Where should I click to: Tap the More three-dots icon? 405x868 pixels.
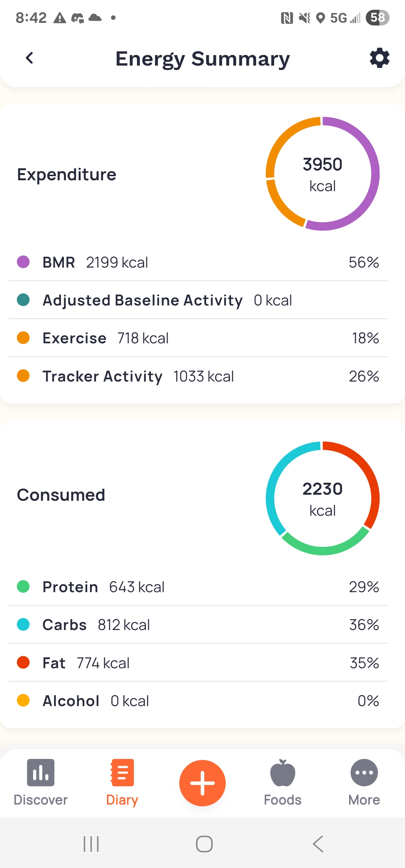coord(364,773)
